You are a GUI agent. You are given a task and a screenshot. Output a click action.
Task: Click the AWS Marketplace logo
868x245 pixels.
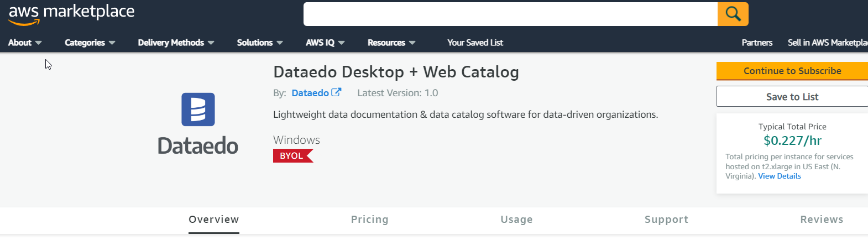pyautogui.click(x=71, y=14)
